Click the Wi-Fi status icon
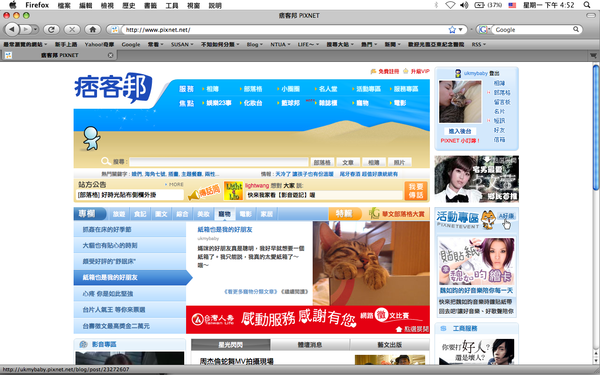This screenshot has width=600, height=375. pos(450,5)
